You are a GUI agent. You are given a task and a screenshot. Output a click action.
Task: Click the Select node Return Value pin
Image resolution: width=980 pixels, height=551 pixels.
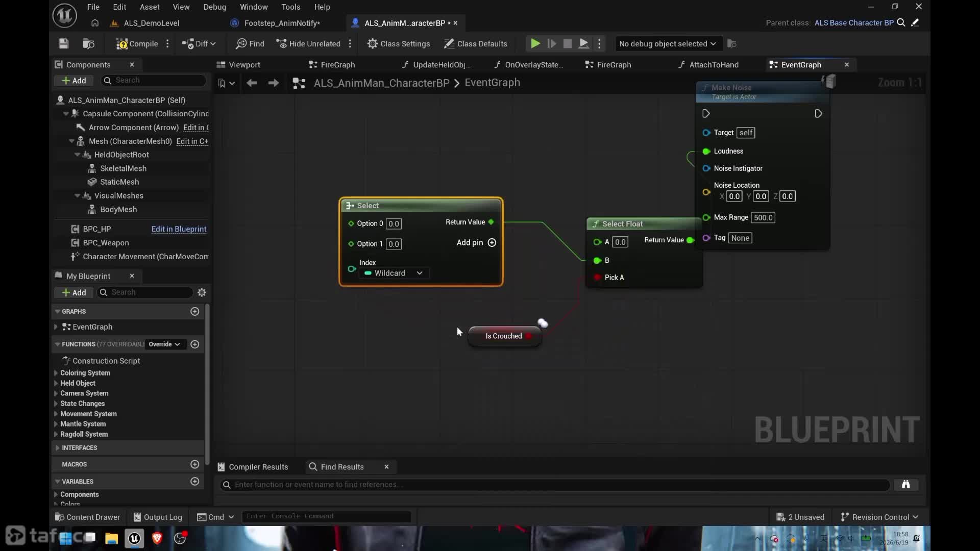(x=491, y=222)
